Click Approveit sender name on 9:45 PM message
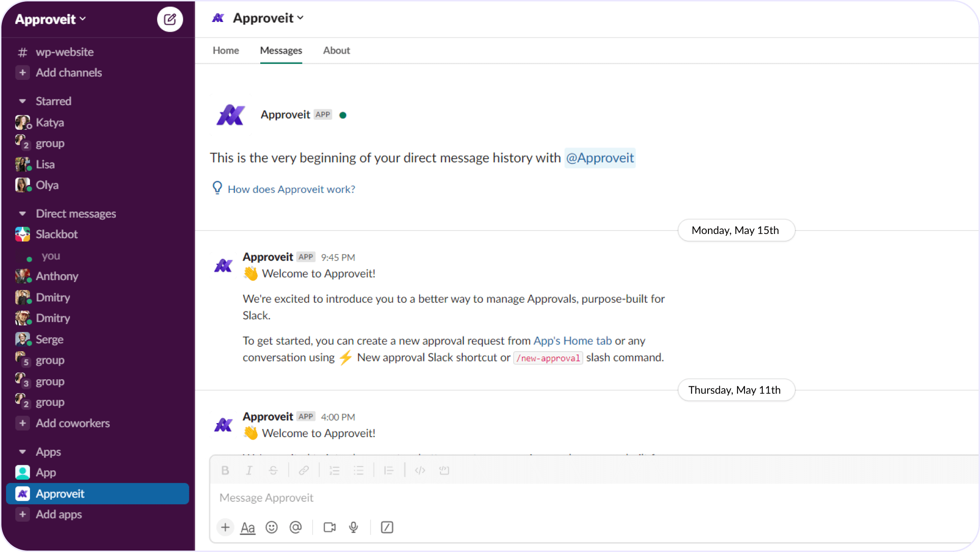Screen dimensions: 980x552 268,257
